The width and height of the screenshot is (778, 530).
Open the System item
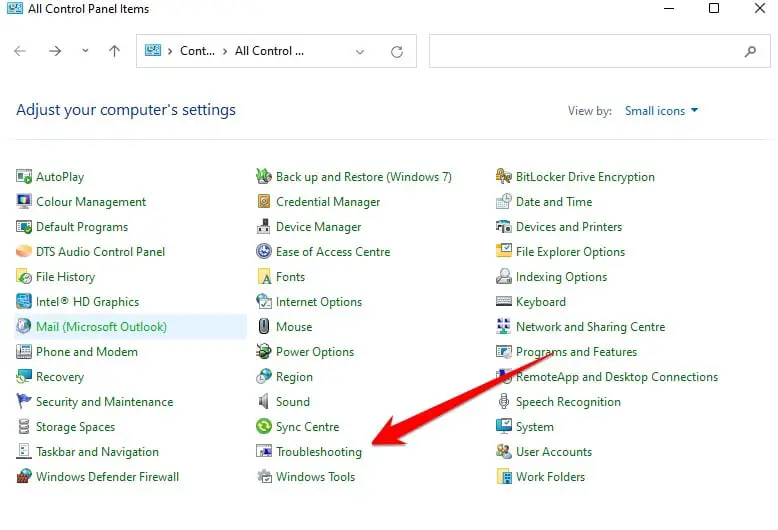535,427
